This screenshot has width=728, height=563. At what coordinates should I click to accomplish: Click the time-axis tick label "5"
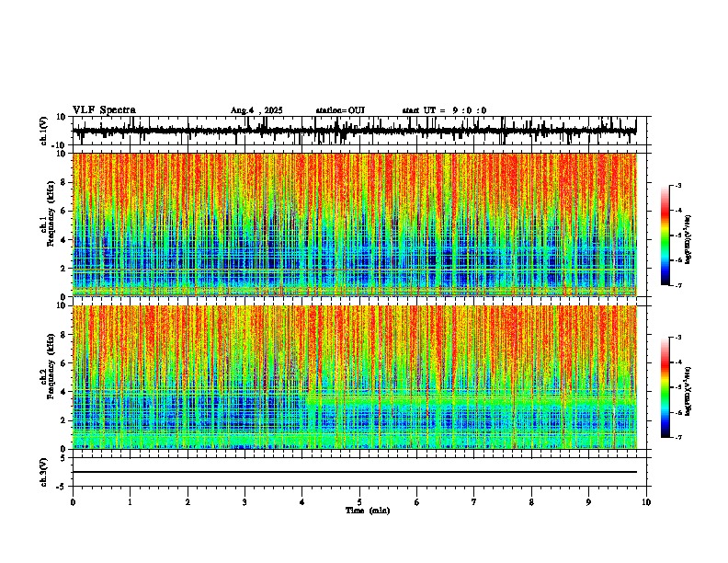pyautogui.click(x=359, y=502)
